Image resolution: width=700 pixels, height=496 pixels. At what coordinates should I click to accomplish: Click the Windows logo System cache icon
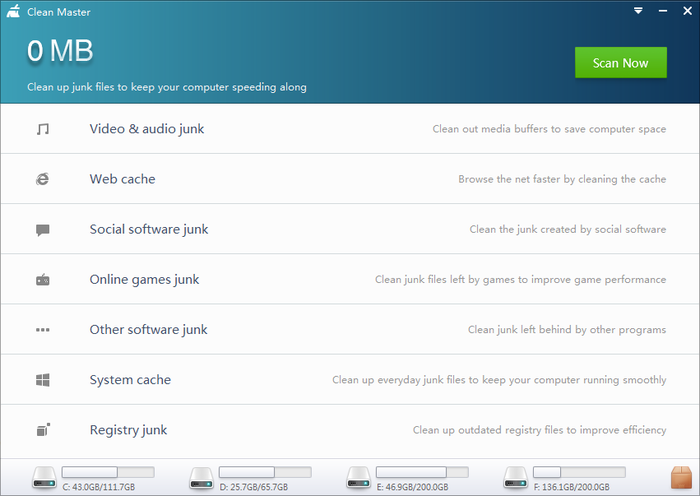[x=42, y=380]
